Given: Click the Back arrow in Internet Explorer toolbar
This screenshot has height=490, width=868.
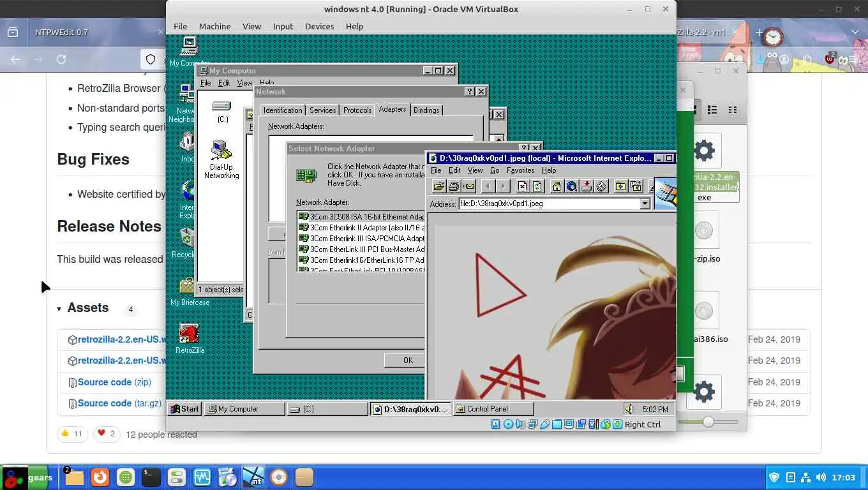Looking at the screenshot, I should click(x=488, y=186).
